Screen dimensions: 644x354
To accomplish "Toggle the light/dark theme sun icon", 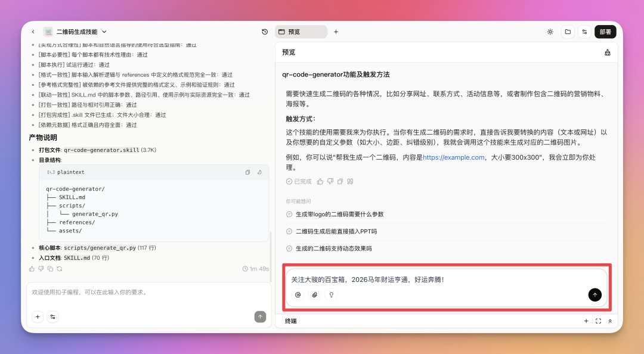I will pos(550,32).
